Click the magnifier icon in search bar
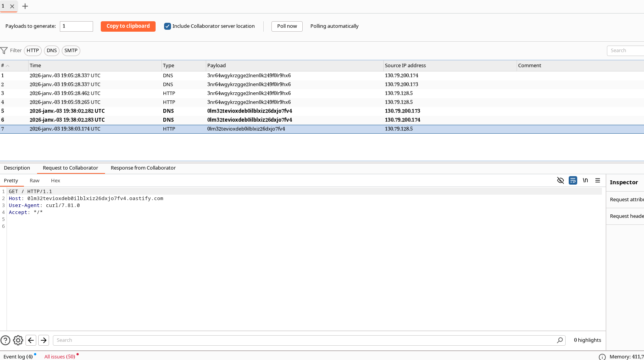 coord(560,340)
